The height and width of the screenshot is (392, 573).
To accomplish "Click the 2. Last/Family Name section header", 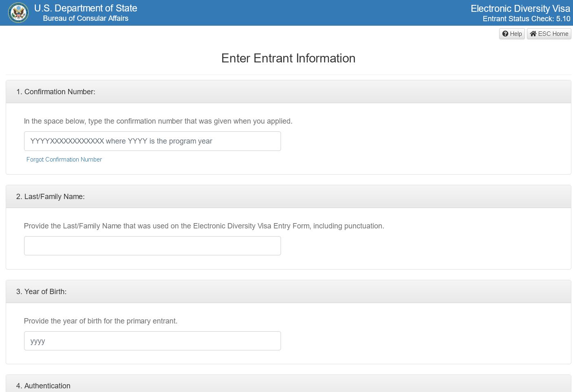I will coord(51,197).
